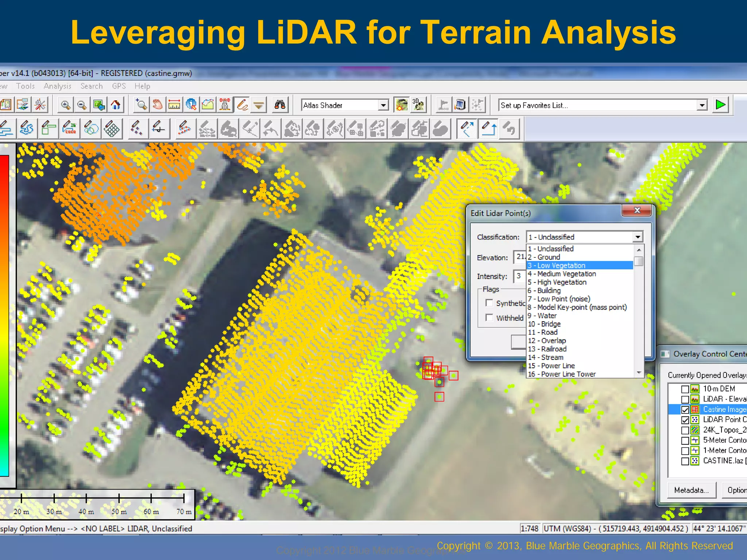Check the 24K_Topos overlay checkbox
The width and height of the screenshot is (747, 560).
tap(685, 430)
